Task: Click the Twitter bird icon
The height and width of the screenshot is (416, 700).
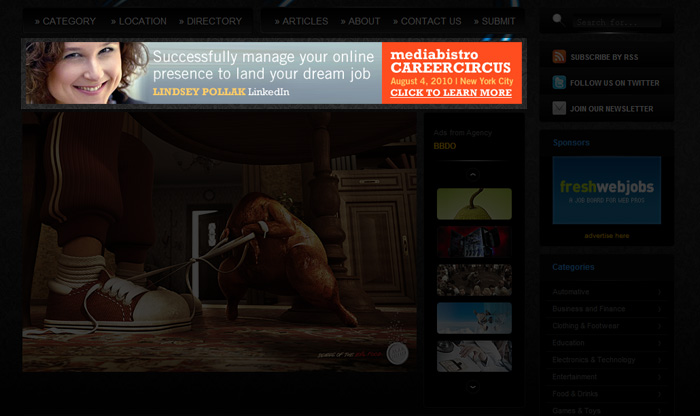Action: pyautogui.click(x=559, y=83)
